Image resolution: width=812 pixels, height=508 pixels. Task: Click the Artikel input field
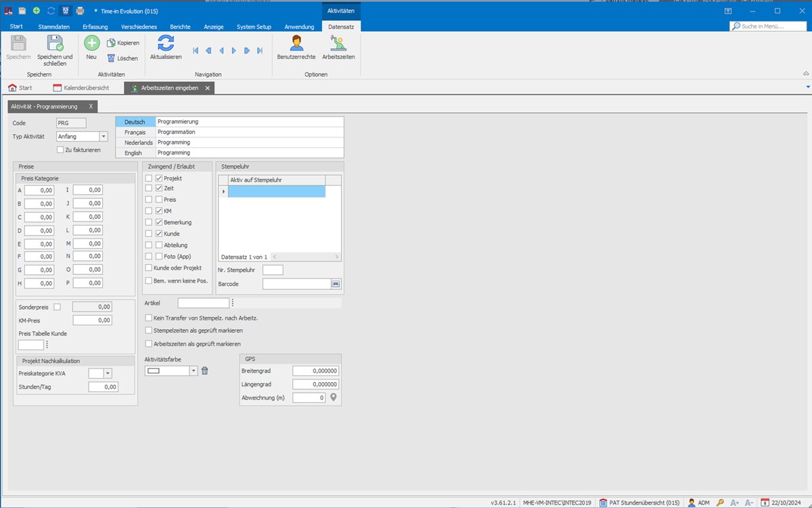(203, 303)
